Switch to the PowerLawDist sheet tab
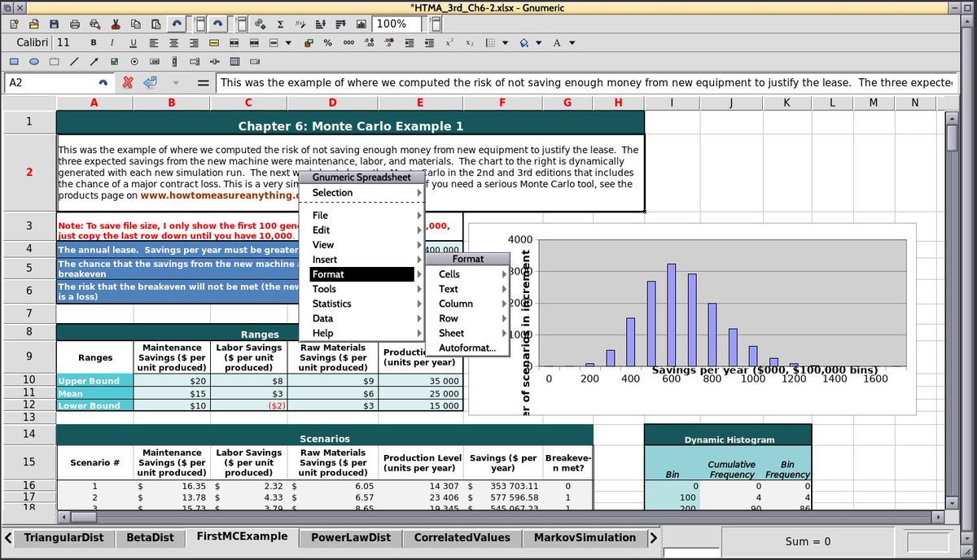 tap(351, 537)
